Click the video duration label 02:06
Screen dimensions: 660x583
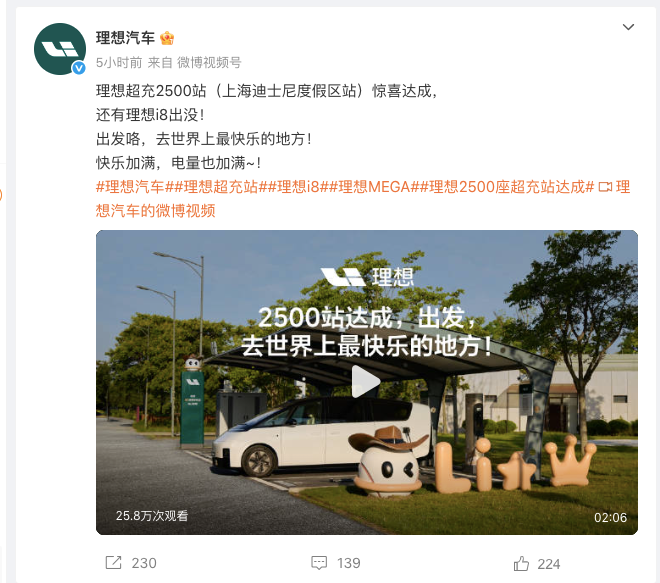pyautogui.click(x=610, y=517)
